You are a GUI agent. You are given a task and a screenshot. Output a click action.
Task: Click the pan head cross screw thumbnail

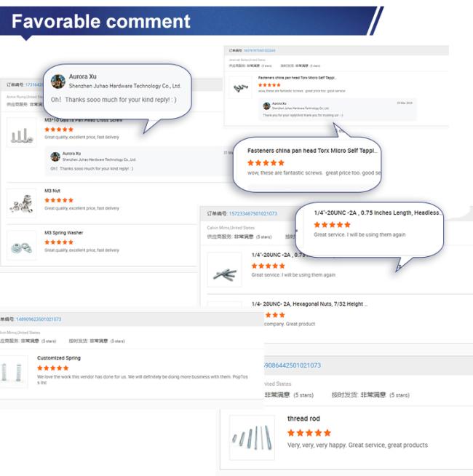pos(21,132)
